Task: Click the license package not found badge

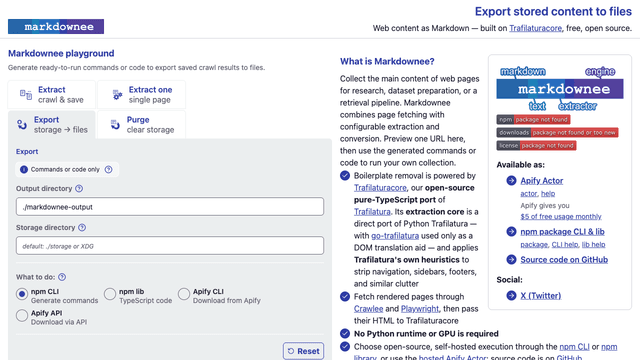Action: (x=536, y=146)
